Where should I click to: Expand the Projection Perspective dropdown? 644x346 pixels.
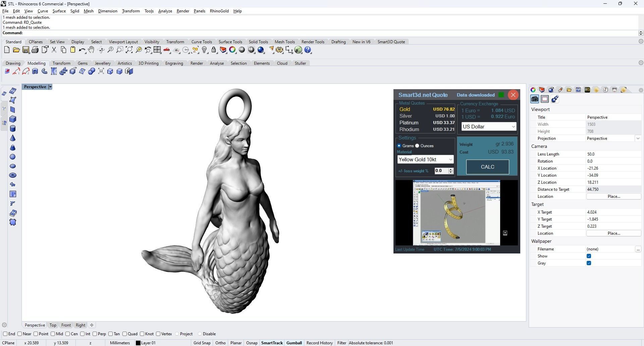pyautogui.click(x=638, y=138)
